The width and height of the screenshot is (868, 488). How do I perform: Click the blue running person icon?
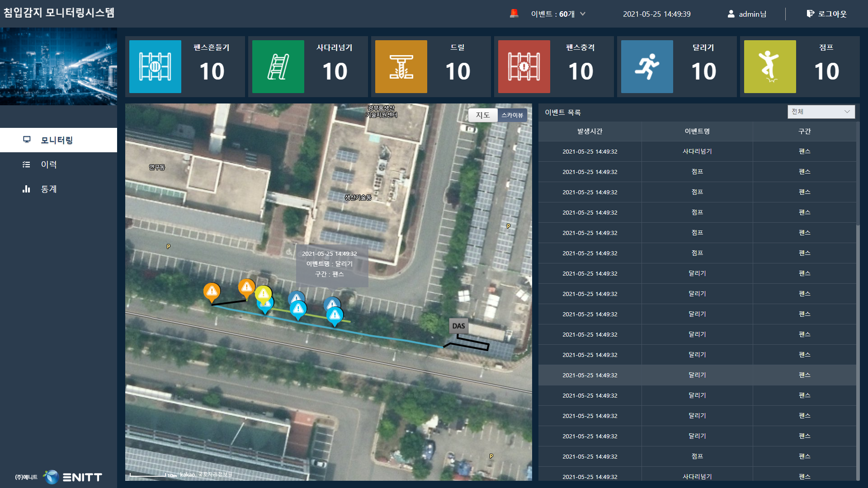point(647,66)
